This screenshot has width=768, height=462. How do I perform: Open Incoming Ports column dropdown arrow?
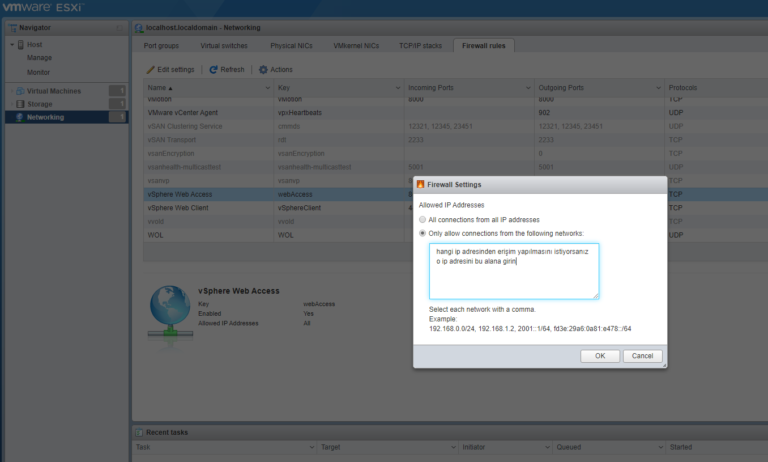[528, 88]
